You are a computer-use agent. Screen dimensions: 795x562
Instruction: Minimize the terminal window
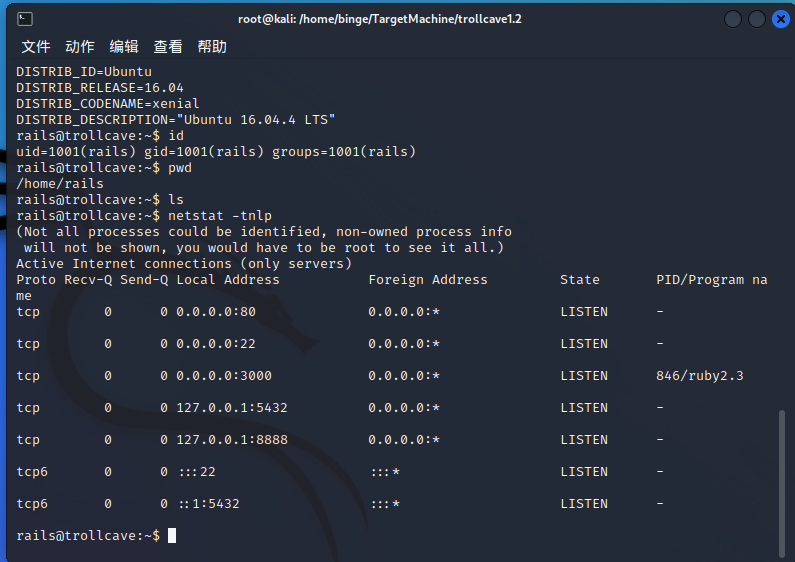click(x=733, y=19)
